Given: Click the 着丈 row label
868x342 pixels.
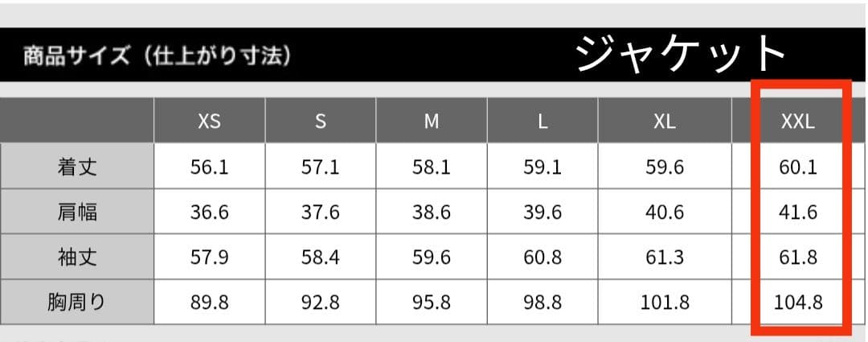Looking at the screenshot, I should tap(77, 167).
